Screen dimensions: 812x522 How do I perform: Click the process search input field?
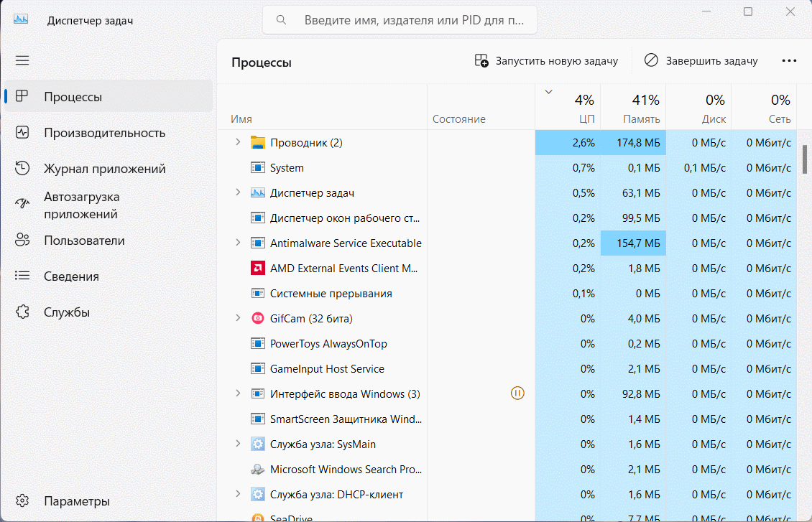pos(400,20)
